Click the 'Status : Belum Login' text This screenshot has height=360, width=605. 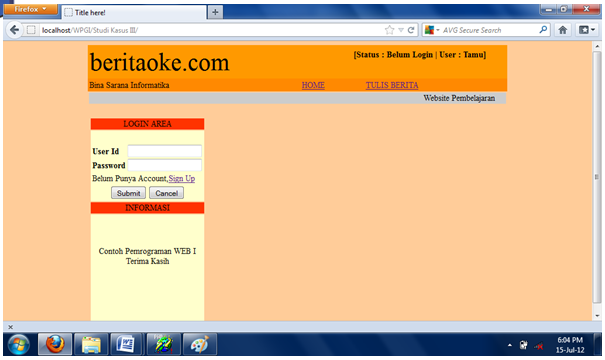[x=394, y=55]
